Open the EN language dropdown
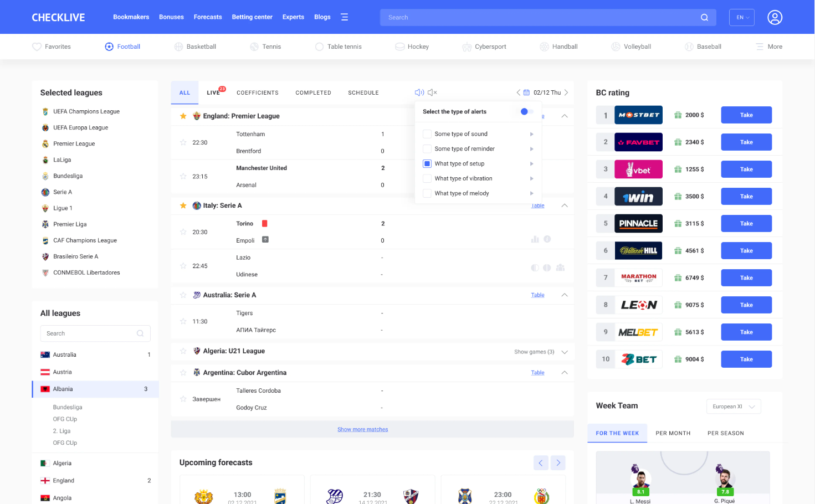The height and width of the screenshot is (504, 815). (742, 17)
